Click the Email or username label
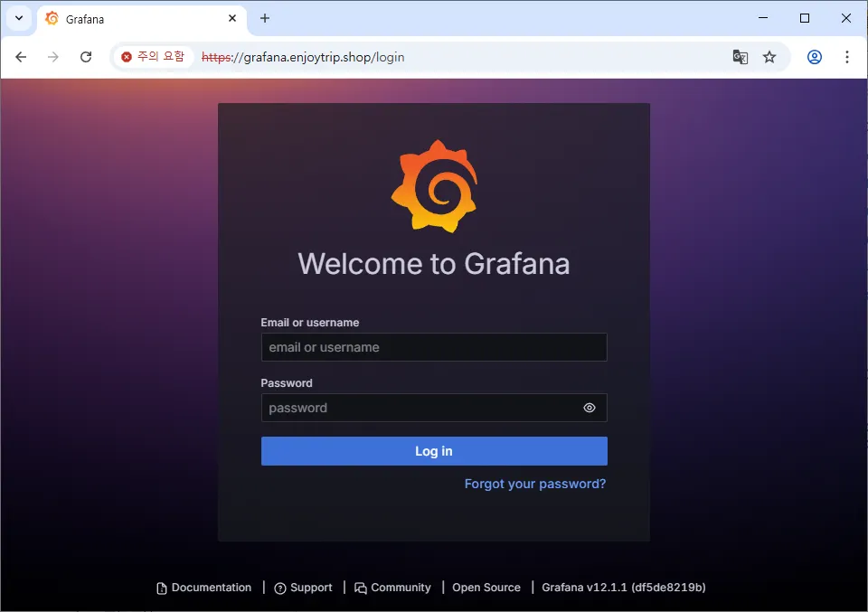 click(310, 323)
